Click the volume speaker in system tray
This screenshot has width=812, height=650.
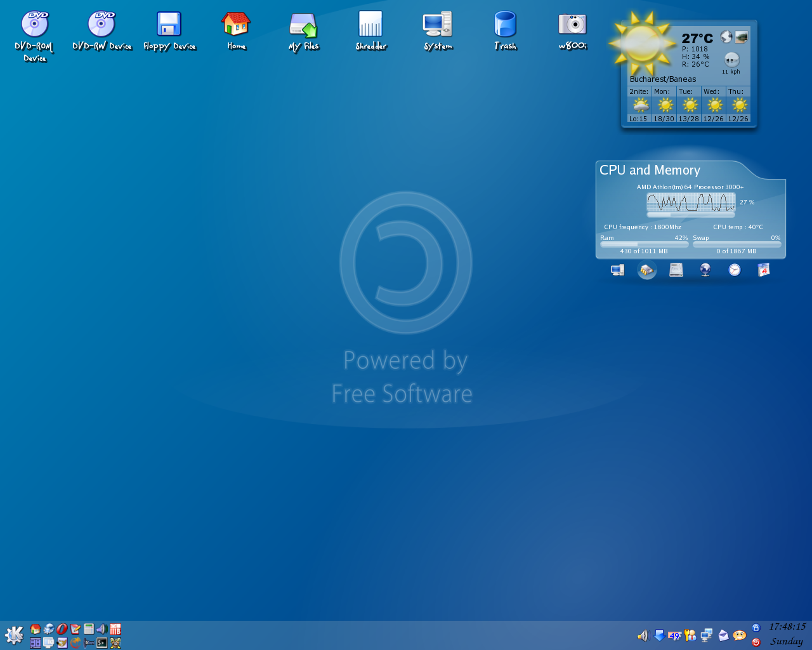(643, 635)
